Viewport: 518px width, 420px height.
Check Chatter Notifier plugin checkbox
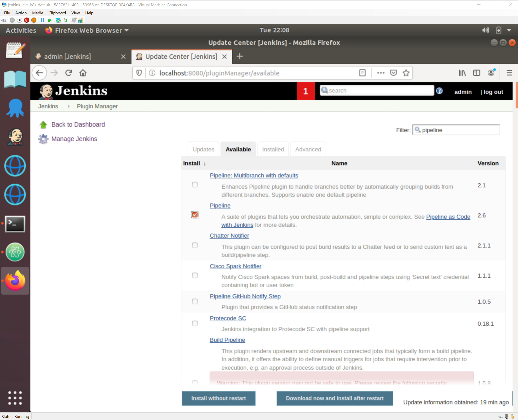click(x=195, y=245)
